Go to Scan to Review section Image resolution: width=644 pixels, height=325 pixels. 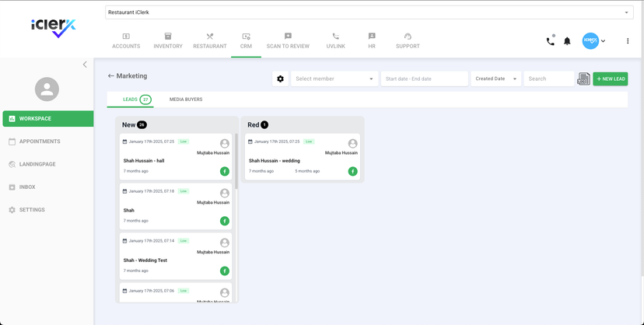tap(288, 41)
